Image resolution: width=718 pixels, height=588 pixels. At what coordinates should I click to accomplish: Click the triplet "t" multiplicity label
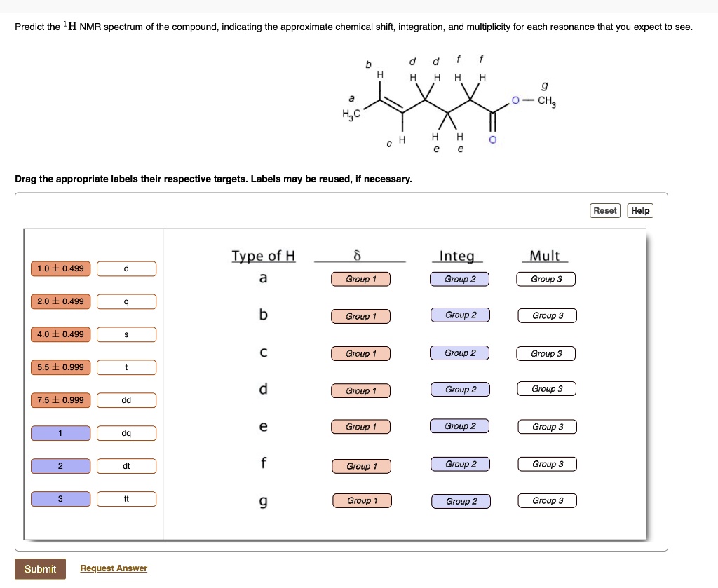tap(126, 367)
